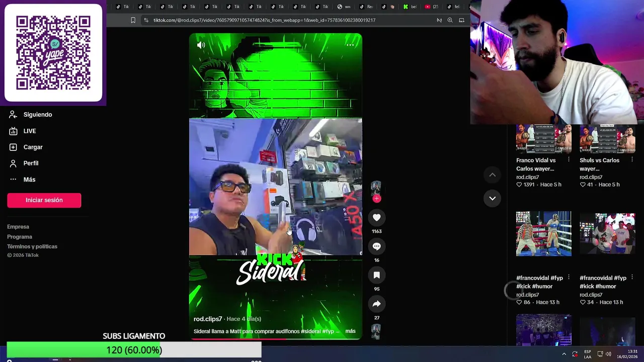Click the heart count 1391 on the first card
Image resolution: width=644 pixels, height=362 pixels.
click(525, 185)
